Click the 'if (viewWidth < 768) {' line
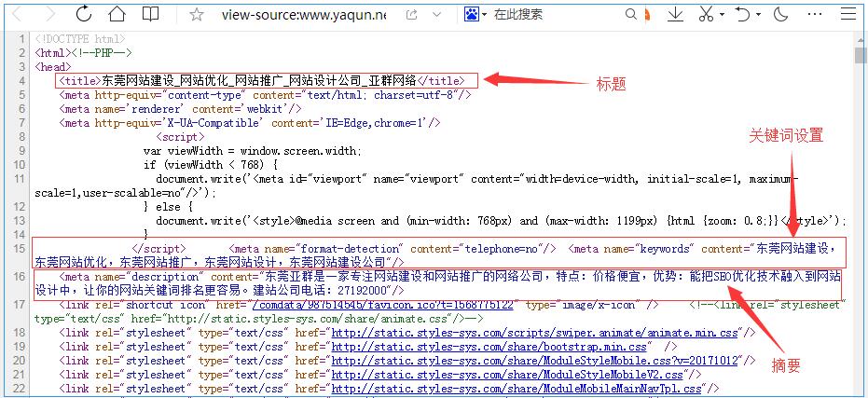868x398 pixels. pos(210,165)
